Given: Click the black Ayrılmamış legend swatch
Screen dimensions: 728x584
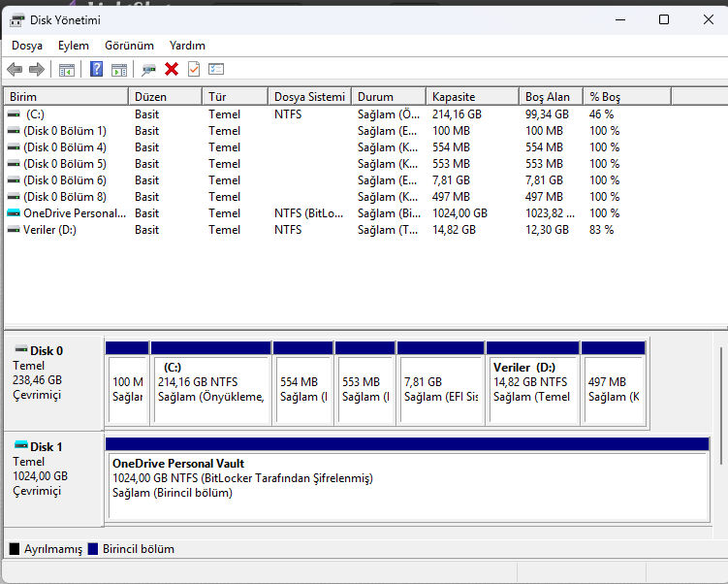Looking at the screenshot, I should tap(15, 549).
